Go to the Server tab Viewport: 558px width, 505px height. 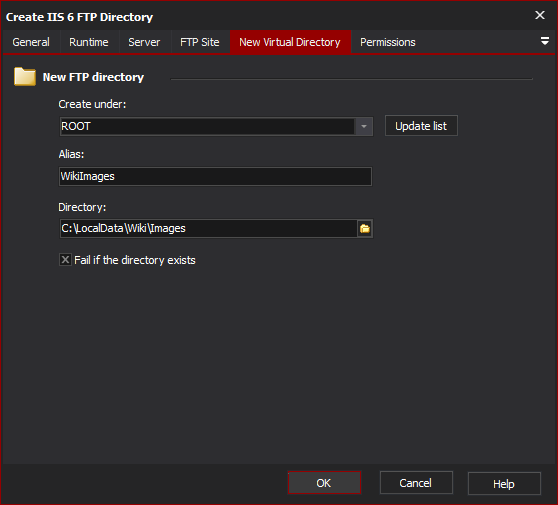[x=144, y=42]
